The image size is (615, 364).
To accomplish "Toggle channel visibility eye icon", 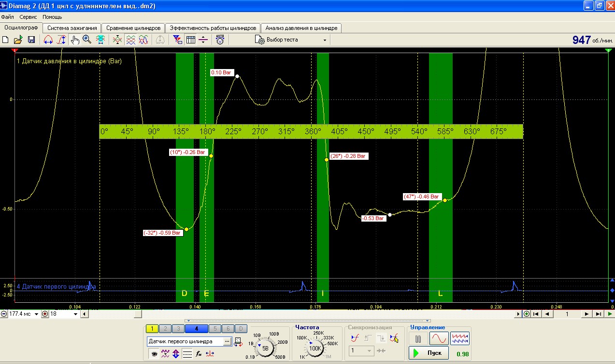I will coord(155,354).
